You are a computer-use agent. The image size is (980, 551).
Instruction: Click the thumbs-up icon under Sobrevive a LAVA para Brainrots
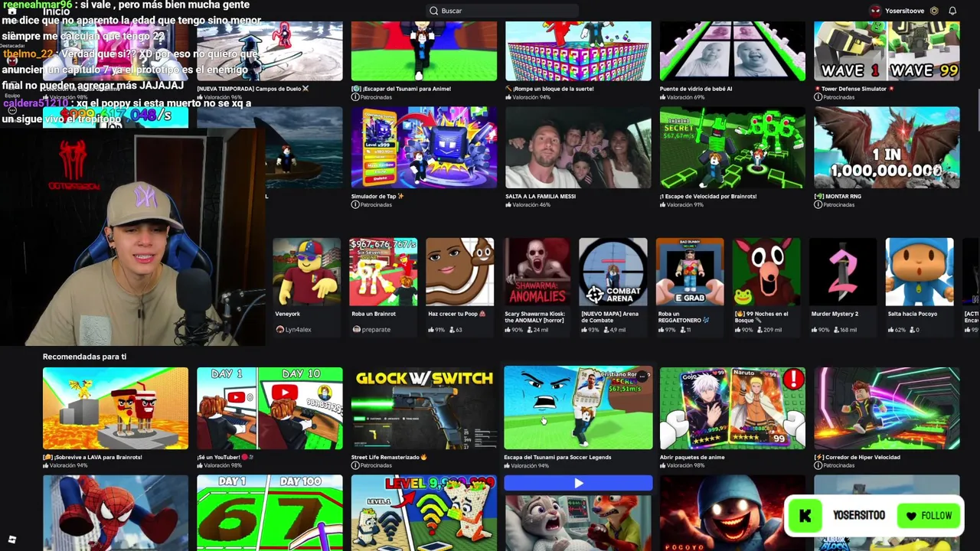click(x=46, y=465)
